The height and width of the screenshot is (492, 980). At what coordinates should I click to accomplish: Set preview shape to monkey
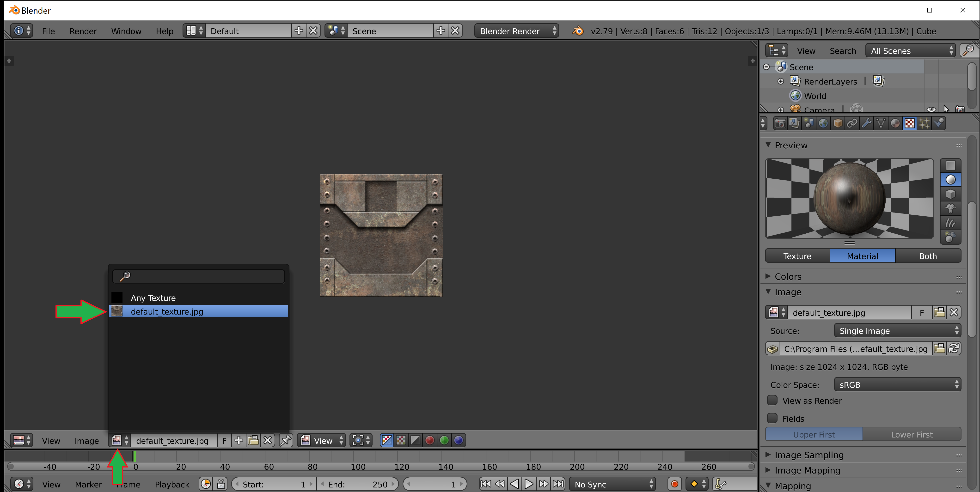pos(950,209)
